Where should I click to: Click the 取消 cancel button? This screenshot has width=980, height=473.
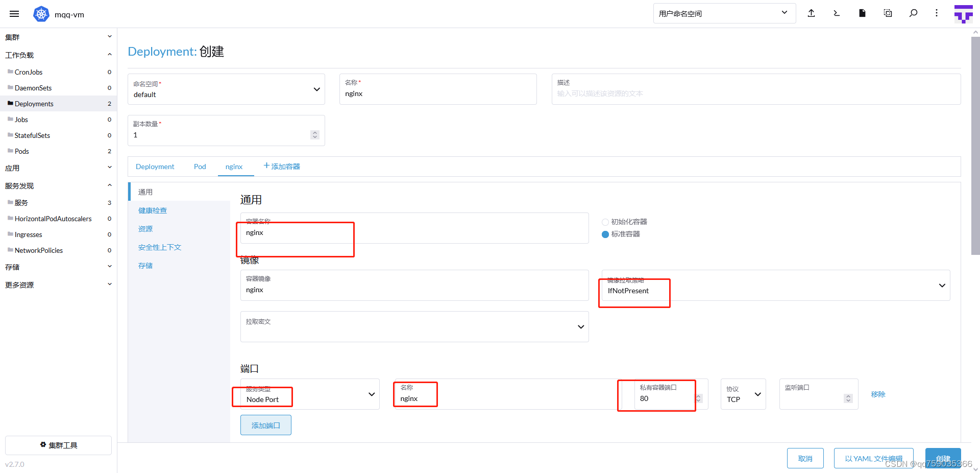coord(805,458)
